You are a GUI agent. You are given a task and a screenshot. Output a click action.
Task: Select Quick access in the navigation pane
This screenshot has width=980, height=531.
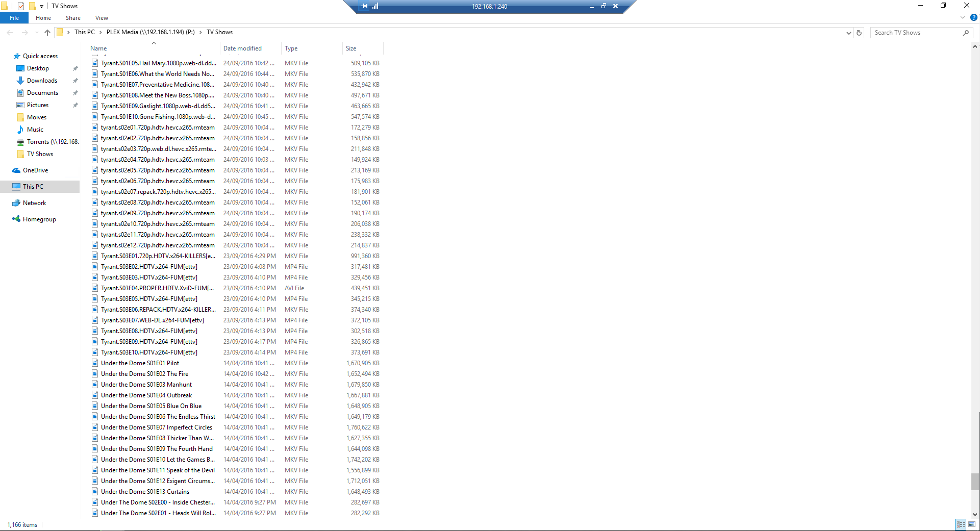40,56
